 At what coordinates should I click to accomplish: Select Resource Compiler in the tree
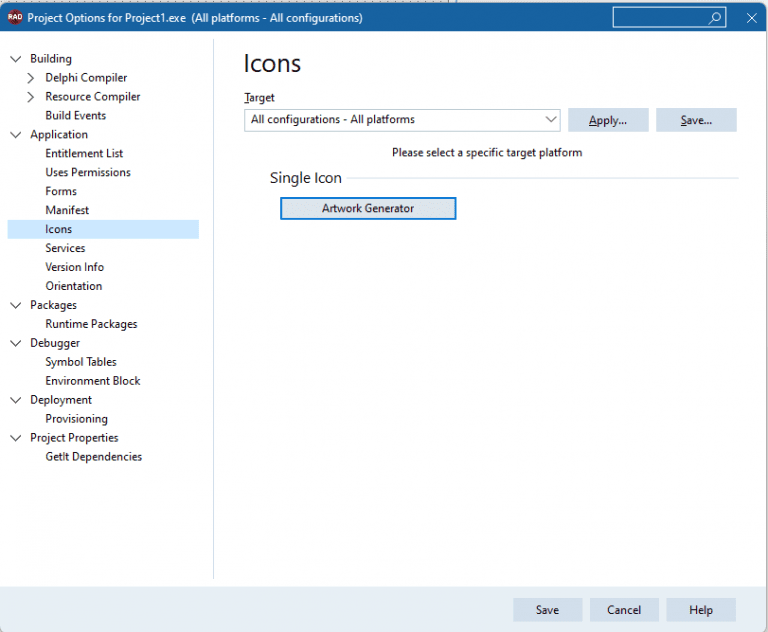click(93, 97)
